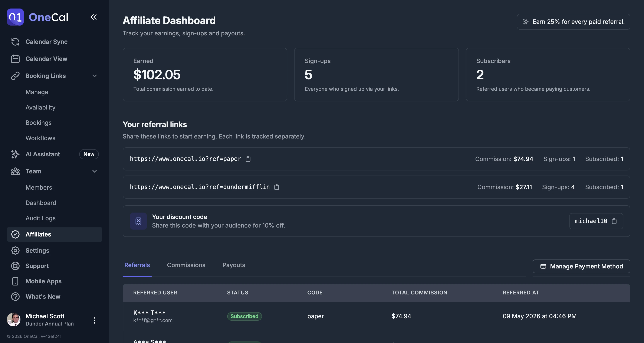Click the Earned $102.05 amount
The image size is (644, 343).
tap(157, 75)
